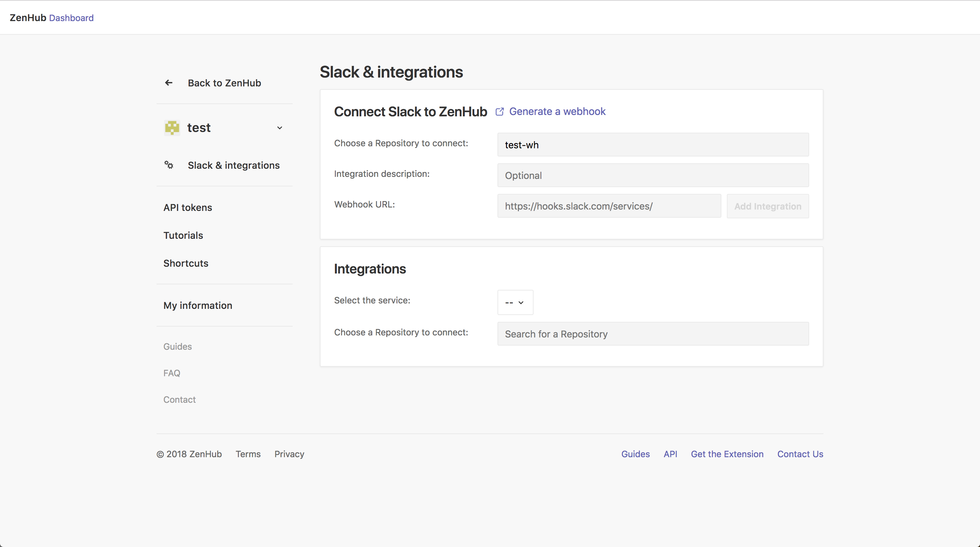This screenshot has height=547, width=980.
Task: Click the Dashboard link in the header
Action: [71, 18]
